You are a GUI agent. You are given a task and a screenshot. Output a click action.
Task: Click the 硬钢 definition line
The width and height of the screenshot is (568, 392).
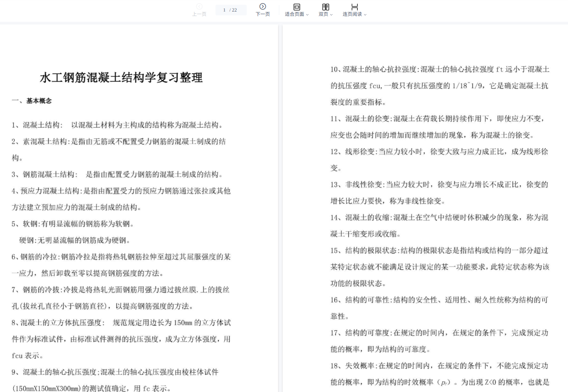(x=75, y=240)
